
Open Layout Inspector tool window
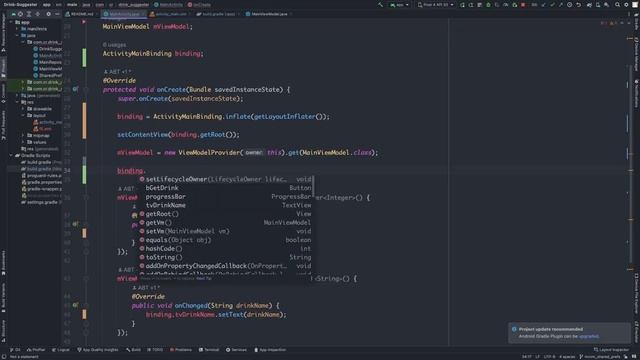[x=611, y=350]
